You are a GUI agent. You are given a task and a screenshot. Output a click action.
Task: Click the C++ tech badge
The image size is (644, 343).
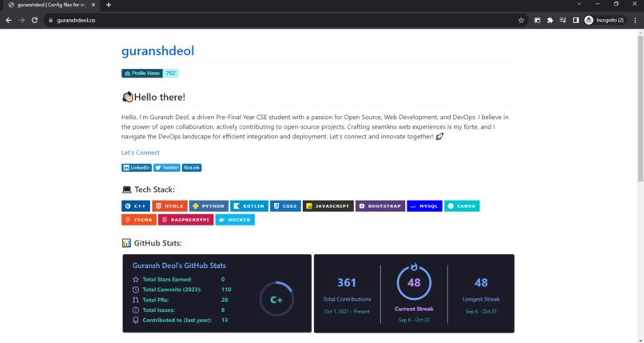[136, 205]
